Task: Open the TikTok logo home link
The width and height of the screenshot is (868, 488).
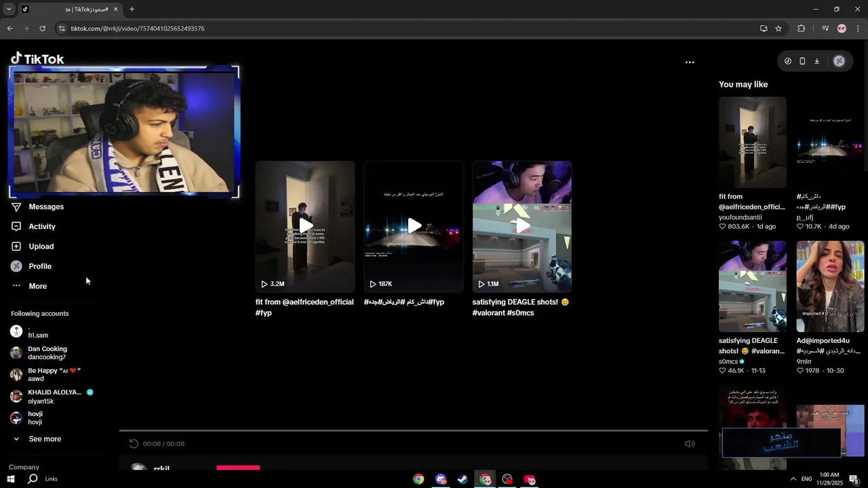Action: point(37,59)
